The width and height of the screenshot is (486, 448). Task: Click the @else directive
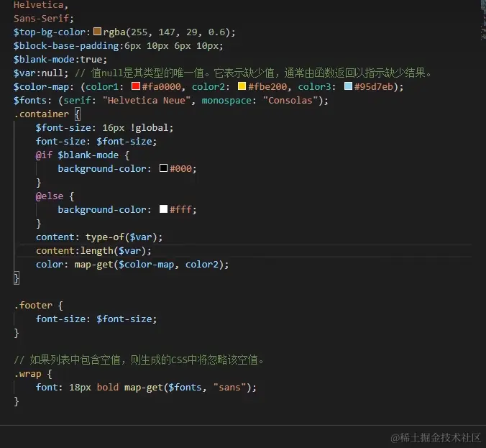tap(50, 196)
